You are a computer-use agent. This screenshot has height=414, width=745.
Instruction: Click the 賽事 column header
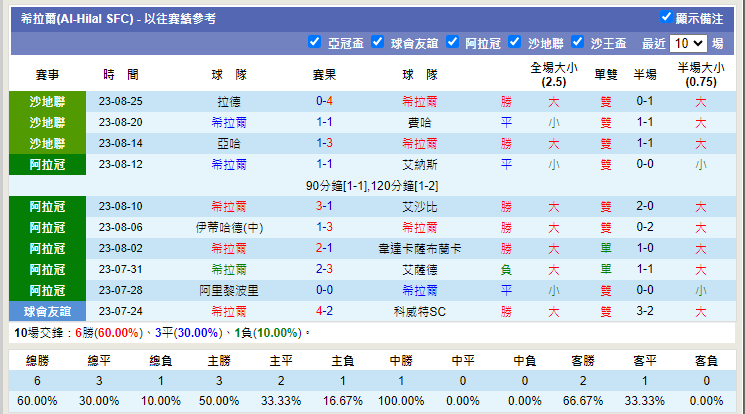[48, 75]
